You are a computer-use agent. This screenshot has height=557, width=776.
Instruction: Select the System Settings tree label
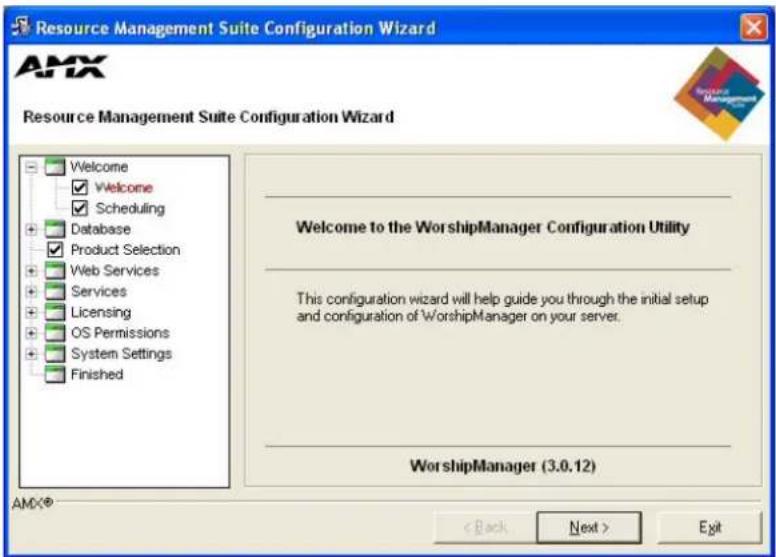tap(121, 354)
